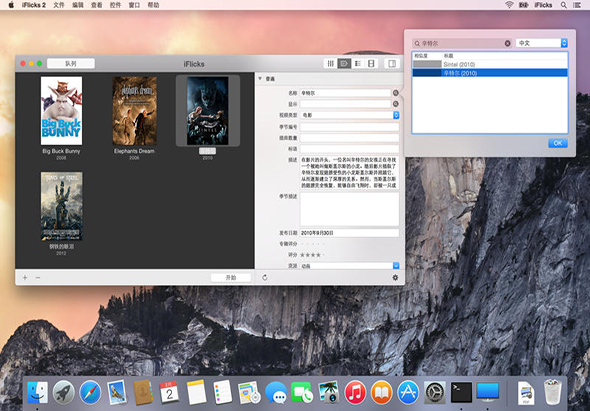
Task: Open iBooks from the dock
Action: (x=382, y=393)
